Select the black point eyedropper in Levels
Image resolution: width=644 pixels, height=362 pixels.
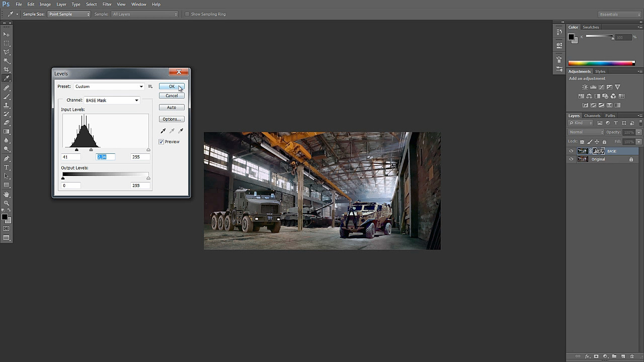[163, 131]
